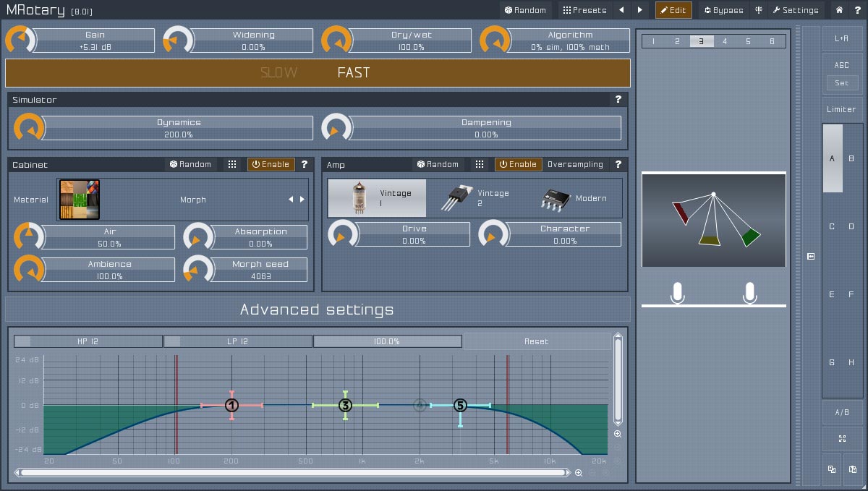868x491 pixels.
Task: Select preset slot B
Action: pyautogui.click(x=852, y=158)
